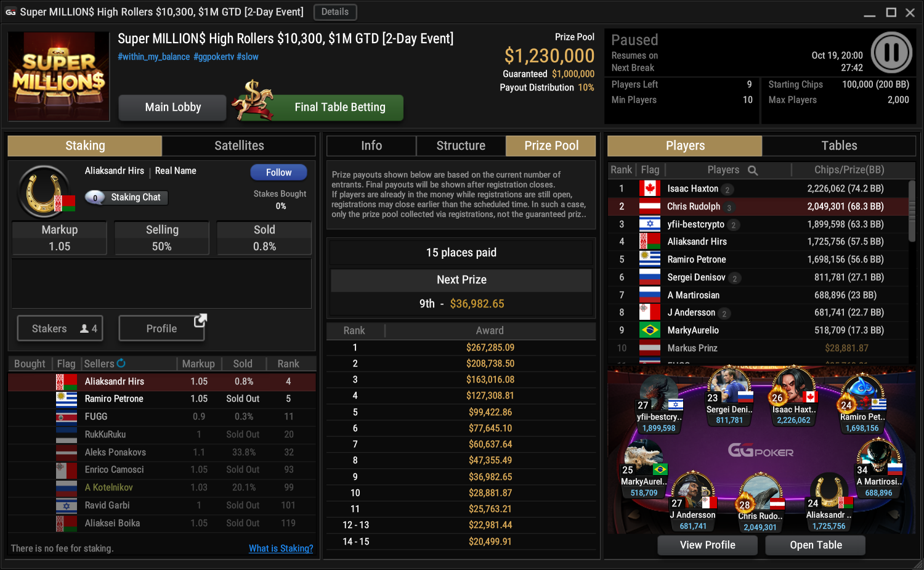Click the refresh icon next to Sellers
Image resolution: width=924 pixels, height=570 pixels.
[121, 364]
